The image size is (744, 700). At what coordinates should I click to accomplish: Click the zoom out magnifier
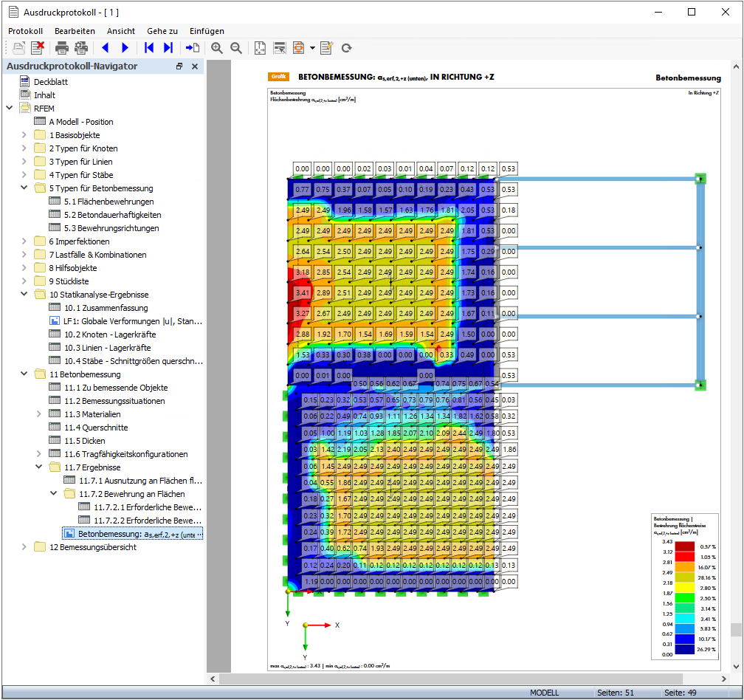236,48
